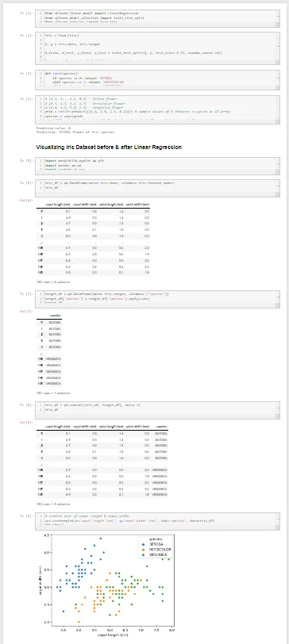Screen dimensions: 289x644
Task: Click the '4.5' tick on the plot y-axis
Action: (x=47, y=535)
